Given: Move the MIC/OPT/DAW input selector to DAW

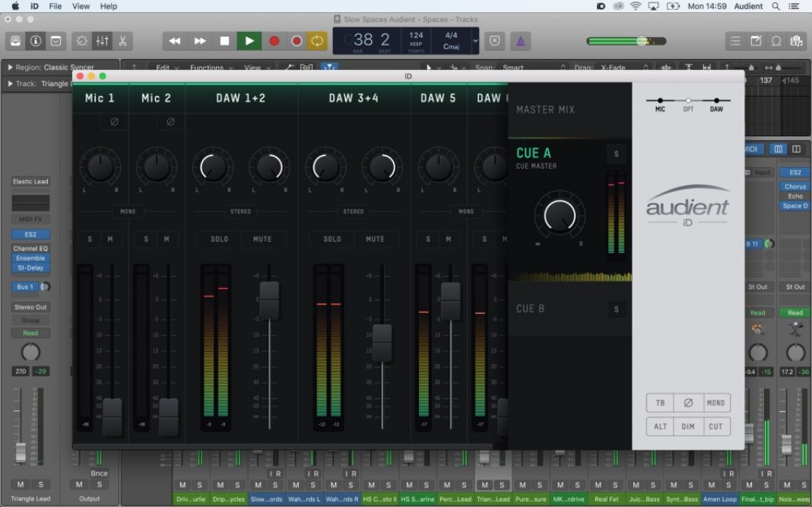Looking at the screenshot, I should point(715,100).
